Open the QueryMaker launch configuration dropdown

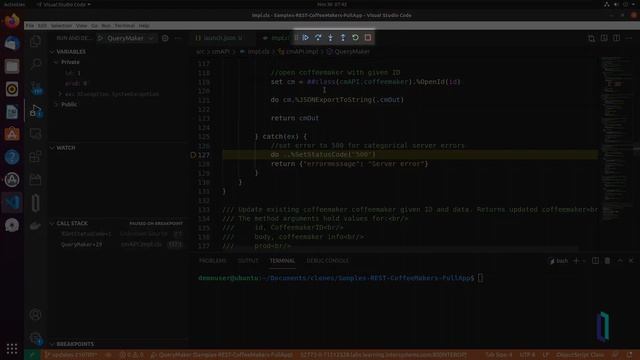131,38
